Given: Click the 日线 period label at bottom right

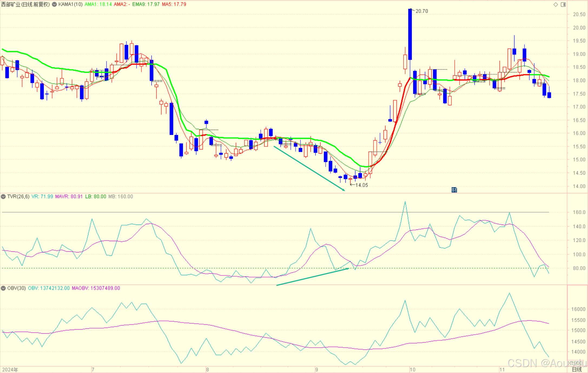Looking at the screenshot, I should [x=577, y=369].
